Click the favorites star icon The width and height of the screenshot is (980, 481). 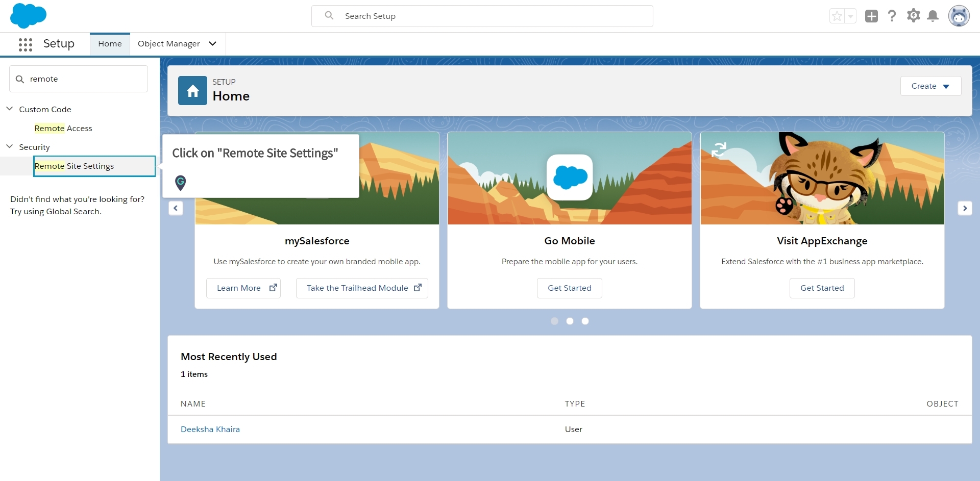pyautogui.click(x=837, y=16)
